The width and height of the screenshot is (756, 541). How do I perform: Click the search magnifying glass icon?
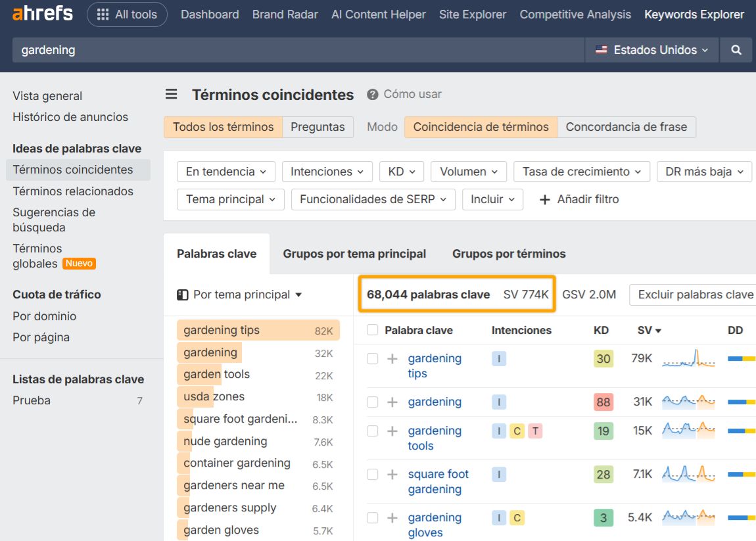coord(736,49)
